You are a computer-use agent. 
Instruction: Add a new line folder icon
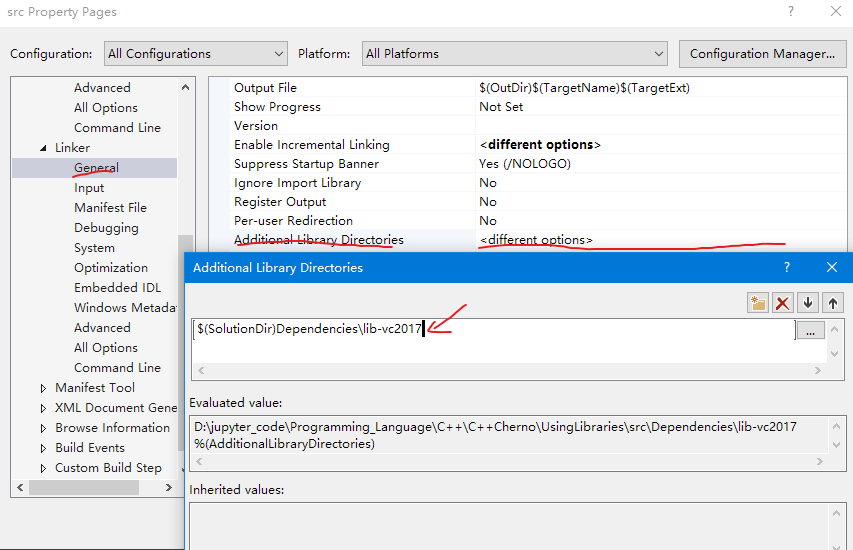(x=757, y=303)
